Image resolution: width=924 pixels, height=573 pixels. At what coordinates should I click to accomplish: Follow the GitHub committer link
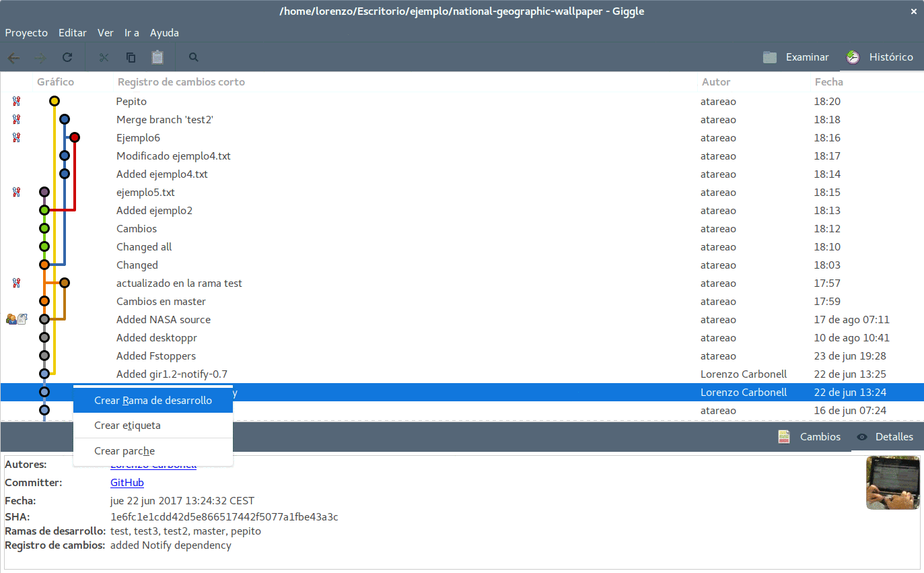pyautogui.click(x=127, y=482)
